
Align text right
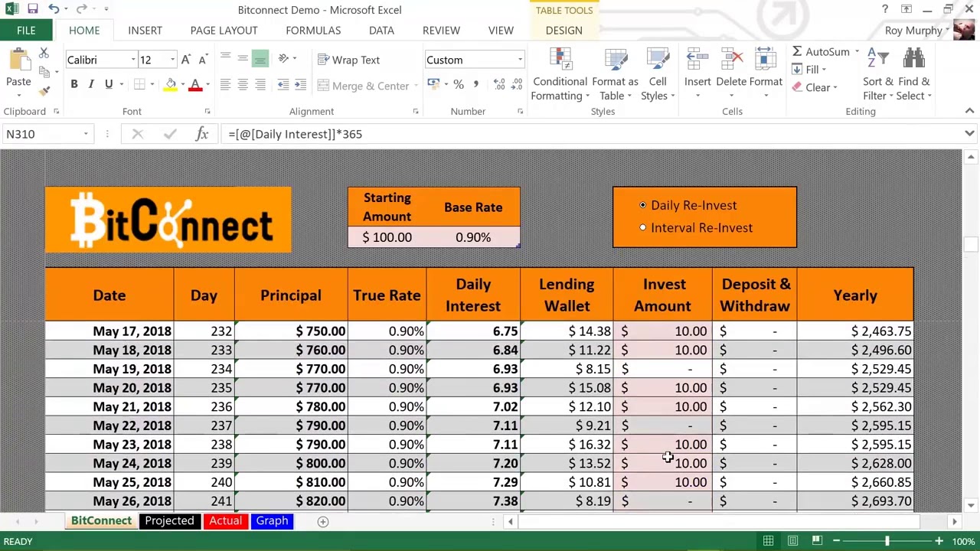(260, 85)
